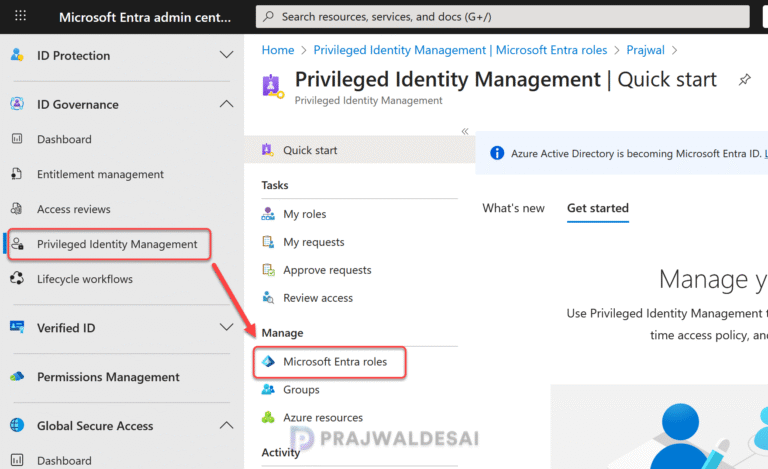Open Dashboard under Global Secure Access

pos(64,460)
